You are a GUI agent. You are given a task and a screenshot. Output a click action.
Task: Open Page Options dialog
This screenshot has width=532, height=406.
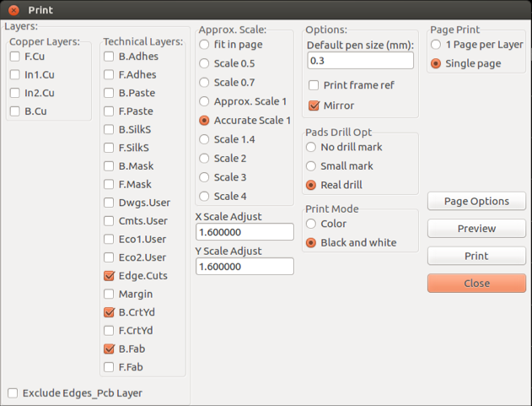tap(476, 201)
